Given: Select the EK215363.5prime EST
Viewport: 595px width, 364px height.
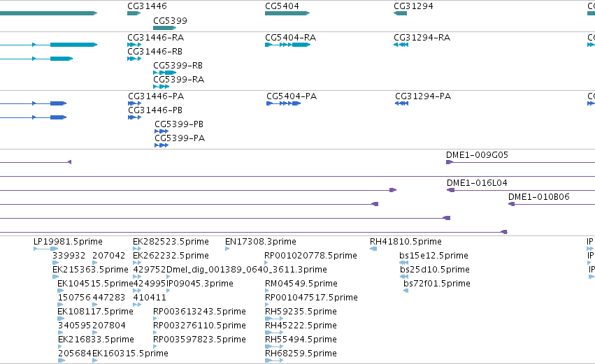Looking at the screenshot, I should coord(56,277).
